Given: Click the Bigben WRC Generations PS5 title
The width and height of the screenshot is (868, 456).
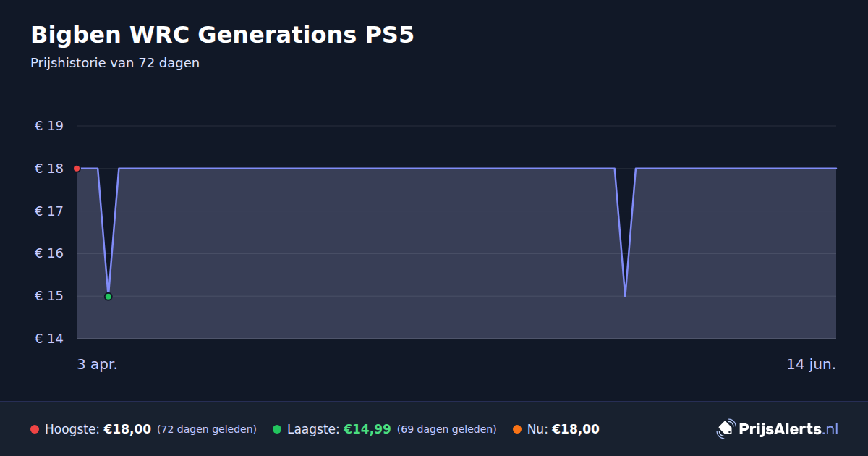Looking at the screenshot, I should click(222, 35).
